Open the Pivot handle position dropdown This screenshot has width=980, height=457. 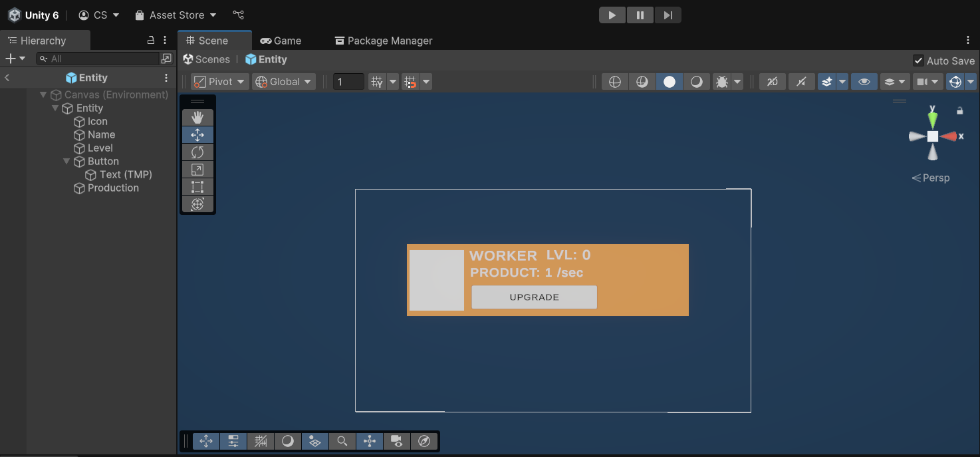(220, 82)
